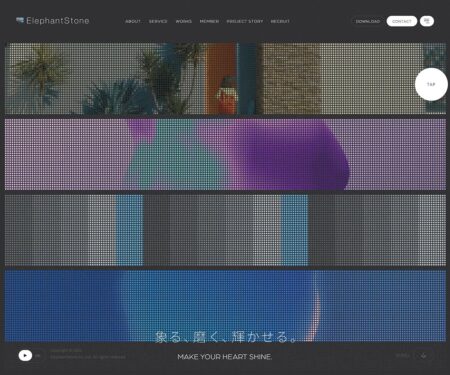Open the ABOUT menu item

(x=133, y=21)
